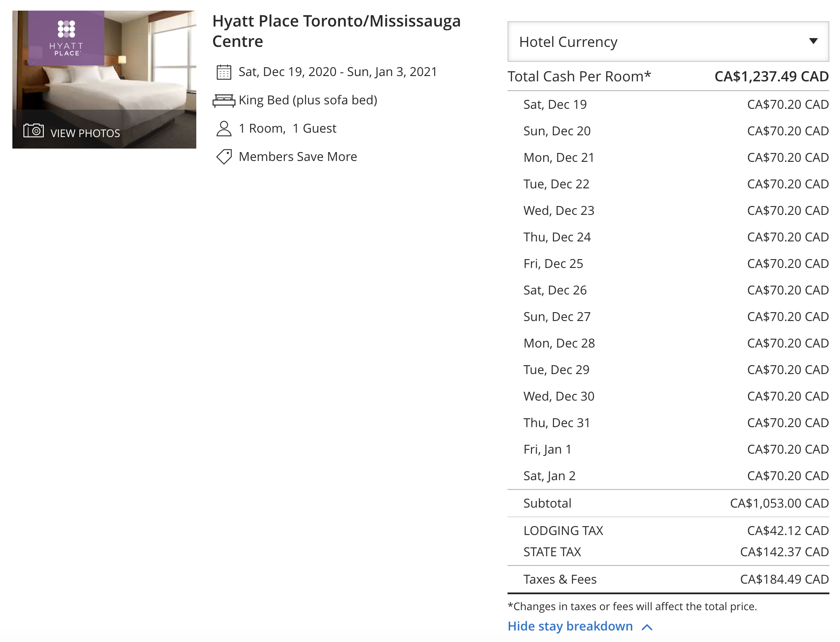Click the camera icon on hotel photo

tap(34, 131)
